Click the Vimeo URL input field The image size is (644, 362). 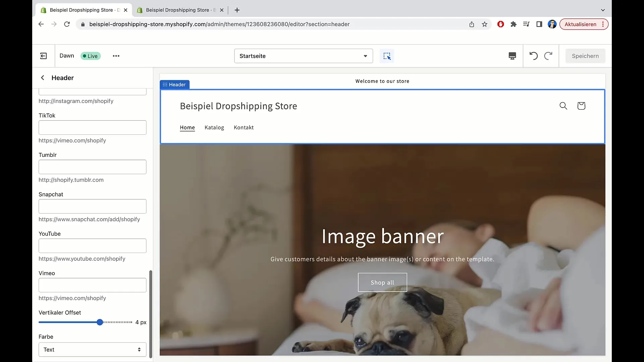(93, 285)
